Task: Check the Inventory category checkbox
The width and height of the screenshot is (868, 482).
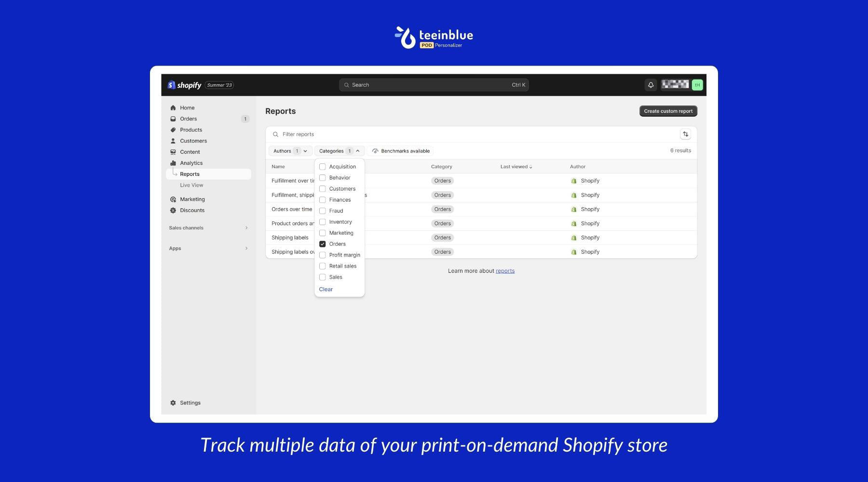Action: [323, 222]
